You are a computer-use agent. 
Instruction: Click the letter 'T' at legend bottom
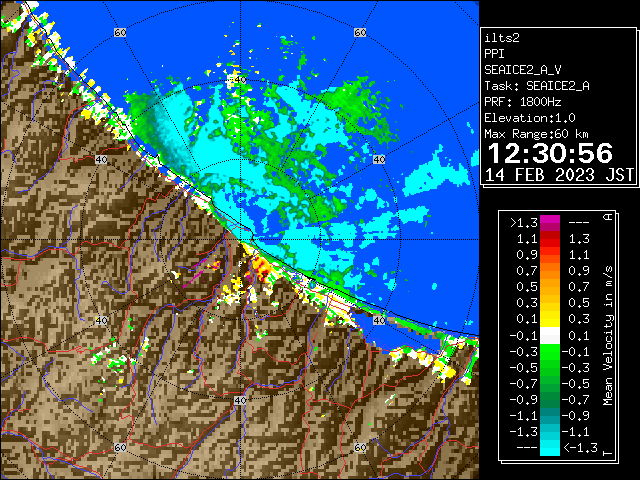[x=608, y=453]
